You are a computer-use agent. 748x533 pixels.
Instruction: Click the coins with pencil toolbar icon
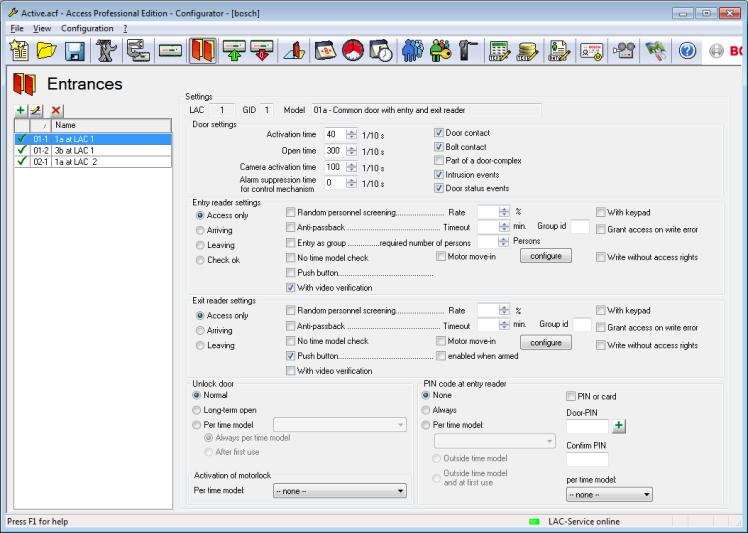tap(528, 51)
